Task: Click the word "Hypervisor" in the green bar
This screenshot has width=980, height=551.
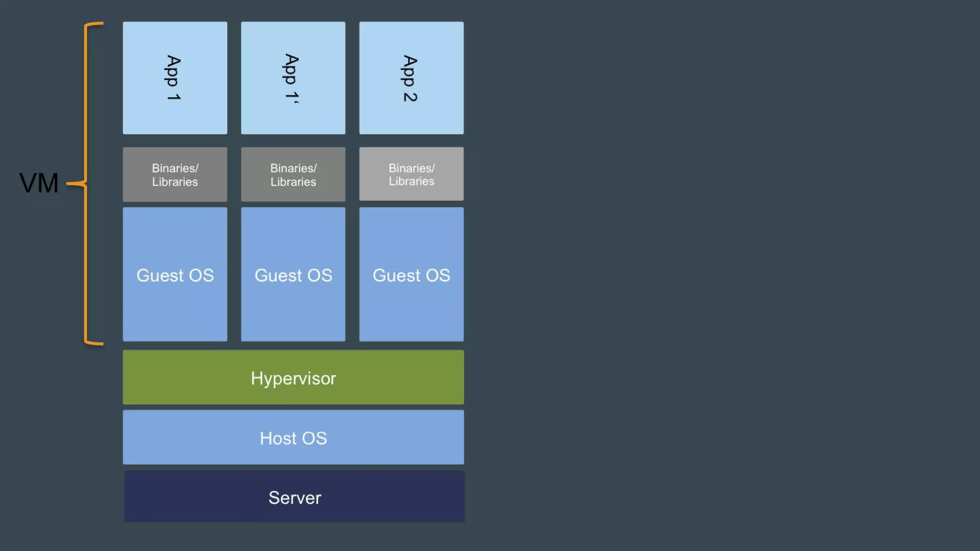Action: [x=293, y=378]
